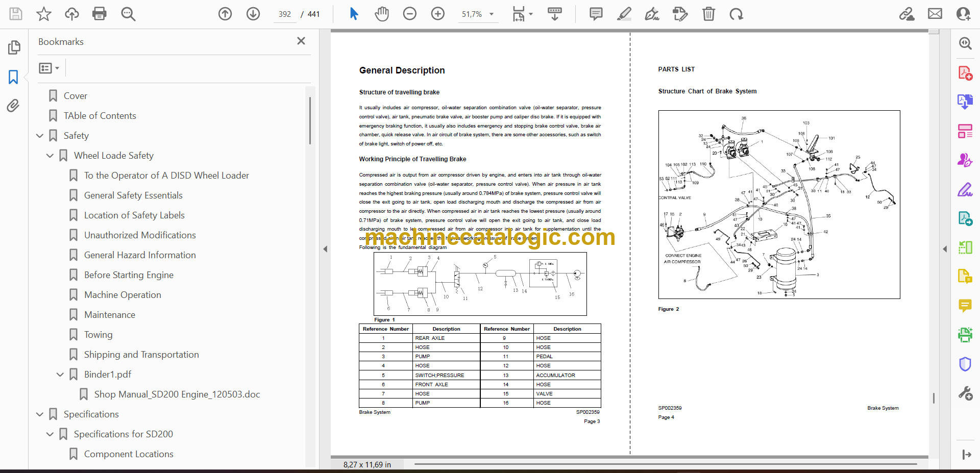The image size is (980, 473).
Task: Close the Bookmarks panel
Action: (301, 41)
